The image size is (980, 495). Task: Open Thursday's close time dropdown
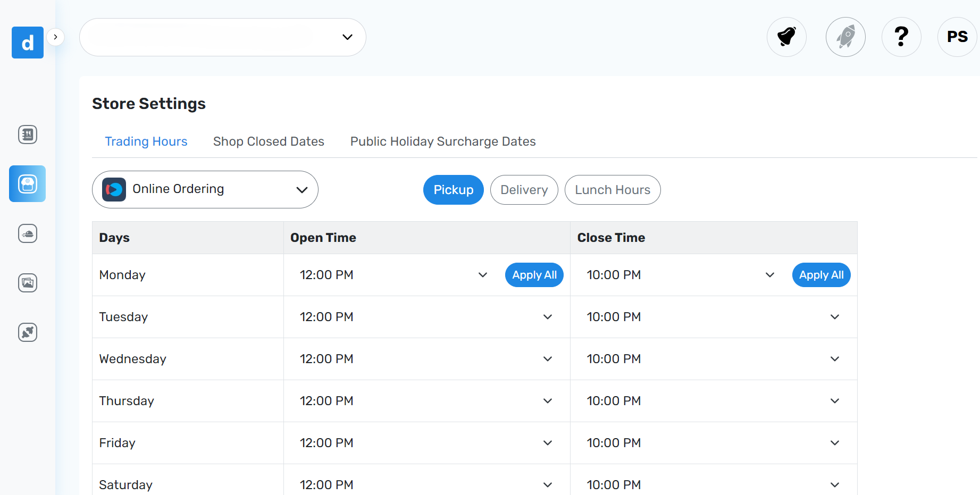(713, 401)
